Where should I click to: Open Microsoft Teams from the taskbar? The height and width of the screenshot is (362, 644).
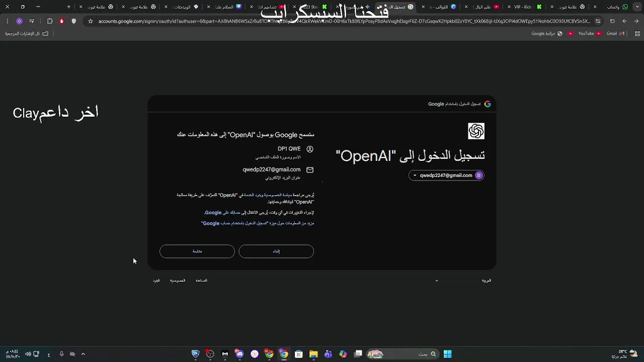(329, 354)
